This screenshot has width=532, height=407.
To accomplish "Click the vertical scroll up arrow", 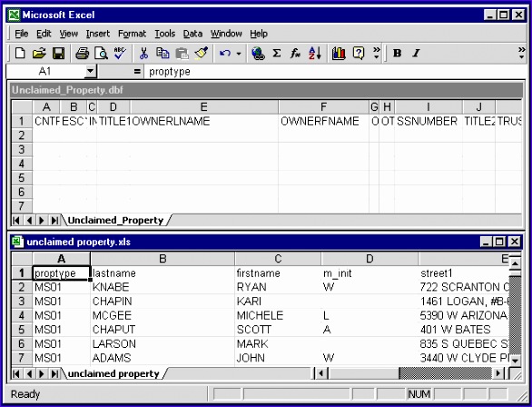I will pyautogui.click(x=515, y=264).
